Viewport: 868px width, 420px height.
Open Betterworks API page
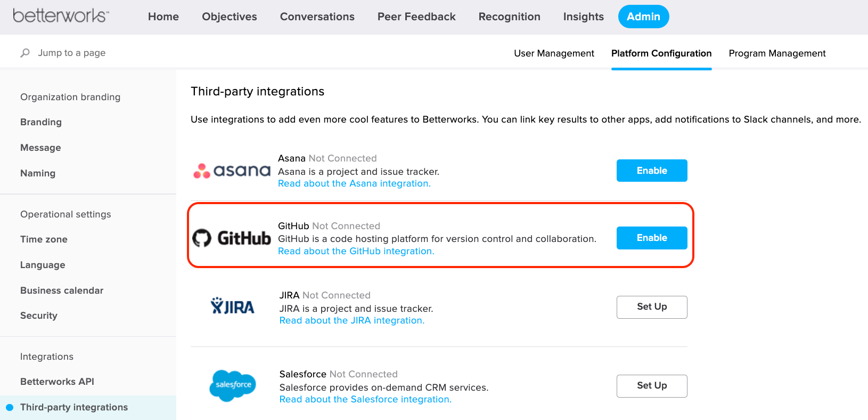(x=57, y=382)
